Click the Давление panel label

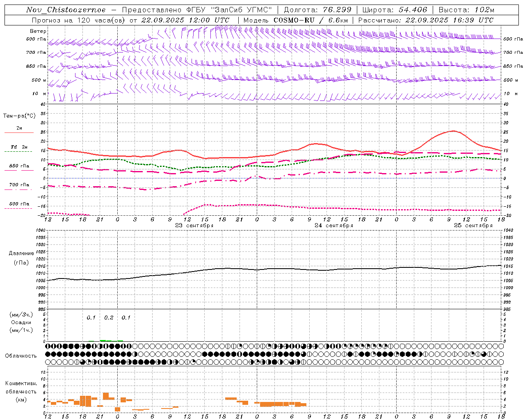pos(21,253)
